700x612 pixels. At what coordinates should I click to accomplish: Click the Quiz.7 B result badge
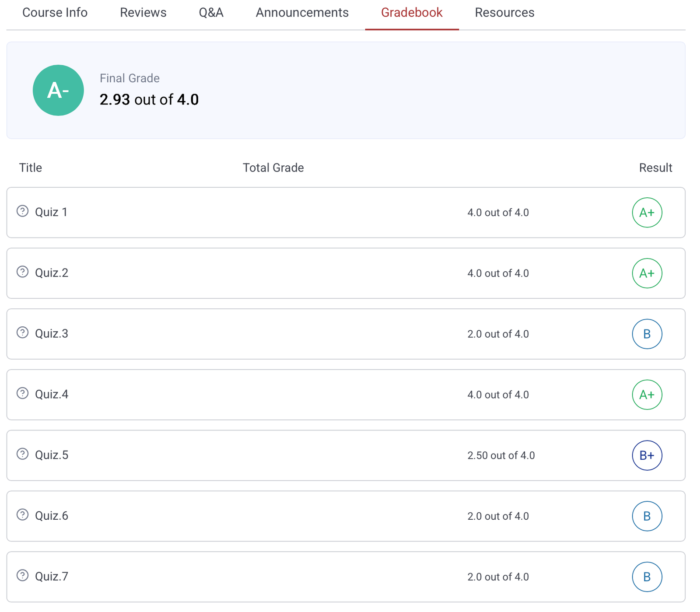point(647,577)
